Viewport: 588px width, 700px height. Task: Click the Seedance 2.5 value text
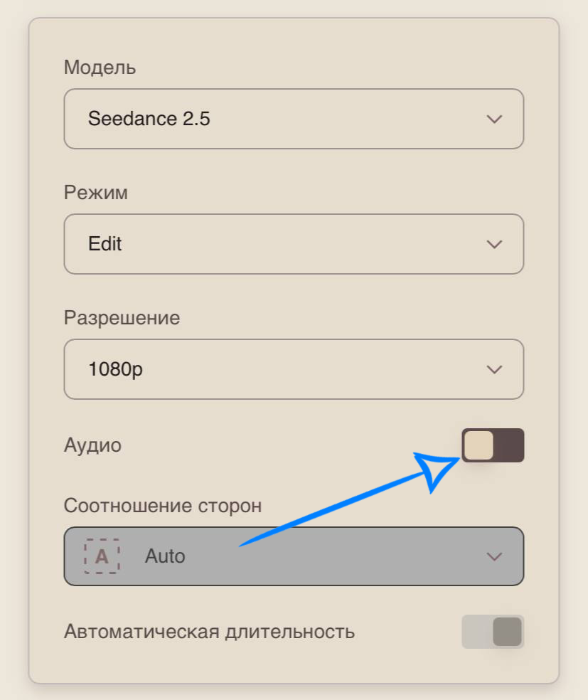149,119
